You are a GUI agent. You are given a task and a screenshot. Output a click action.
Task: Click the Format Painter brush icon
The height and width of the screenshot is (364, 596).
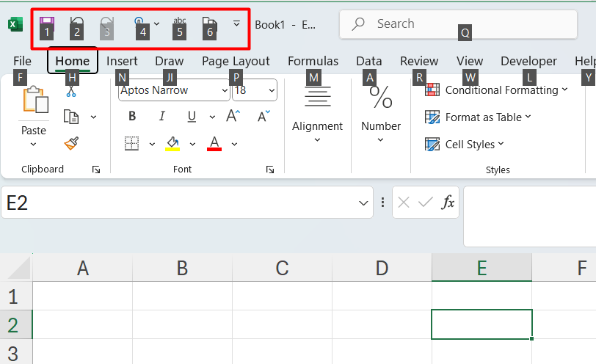coord(71,143)
